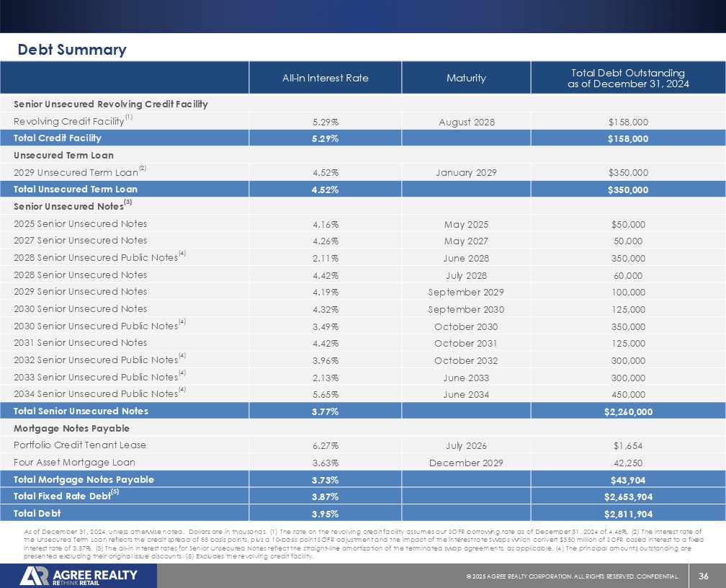Select the 2025 Senior Unsecured Notes row label
The height and width of the screenshot is (588, 726).
click(80, 223)
